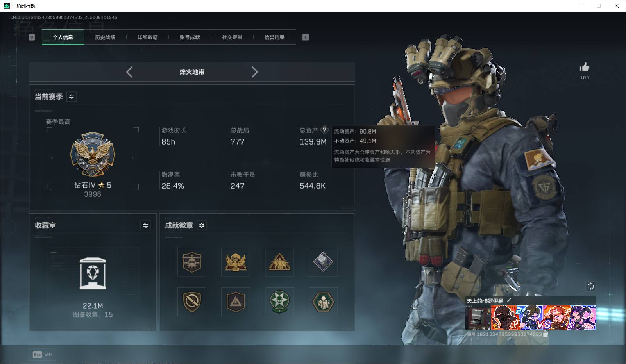626x364 pixels.
Task: Open the collection room showcase icon
Action: point(93,273)
